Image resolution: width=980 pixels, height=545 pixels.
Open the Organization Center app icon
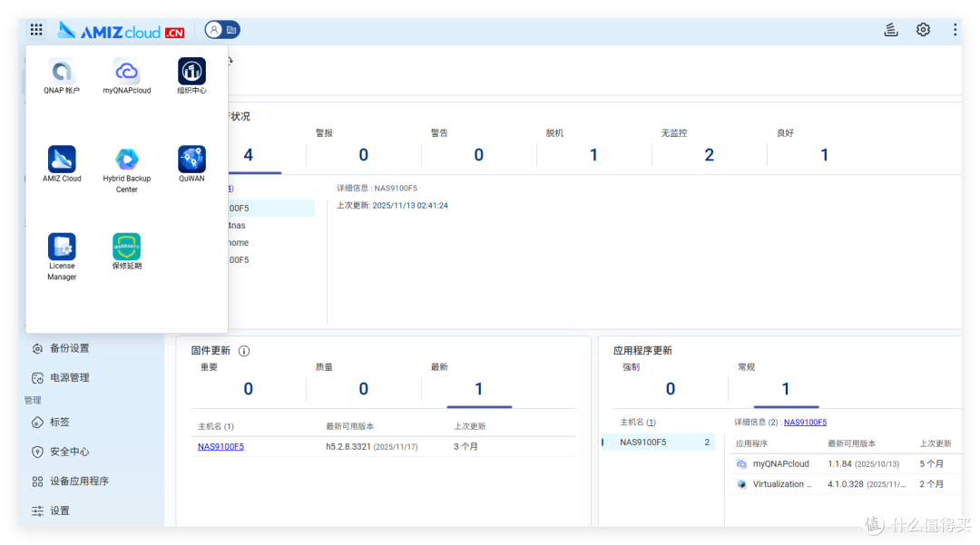[x=191, y=71]
